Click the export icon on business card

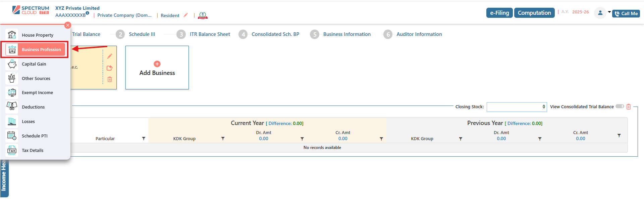click(110, 68)
